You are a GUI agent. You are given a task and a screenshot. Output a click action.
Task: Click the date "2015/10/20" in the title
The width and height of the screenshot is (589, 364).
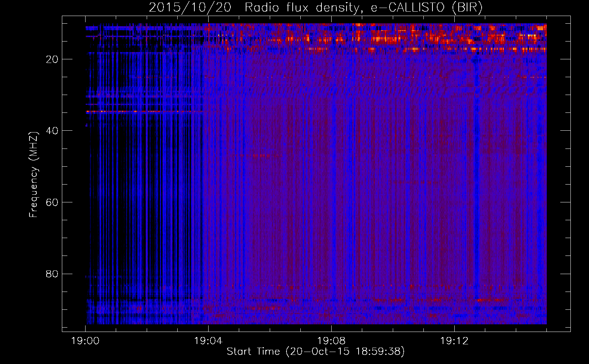click(x=190, y=8)
